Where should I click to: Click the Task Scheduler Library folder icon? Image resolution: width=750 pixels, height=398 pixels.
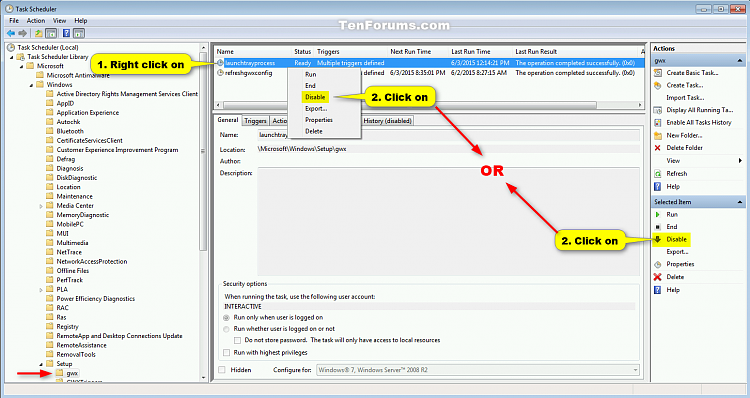(x=21, y=56)
